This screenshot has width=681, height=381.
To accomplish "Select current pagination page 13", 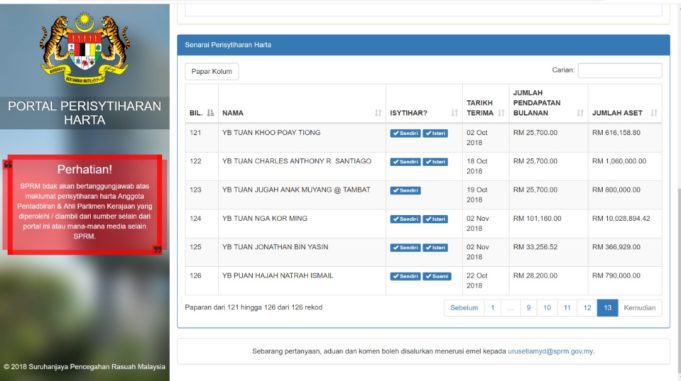I will (608, 308).
